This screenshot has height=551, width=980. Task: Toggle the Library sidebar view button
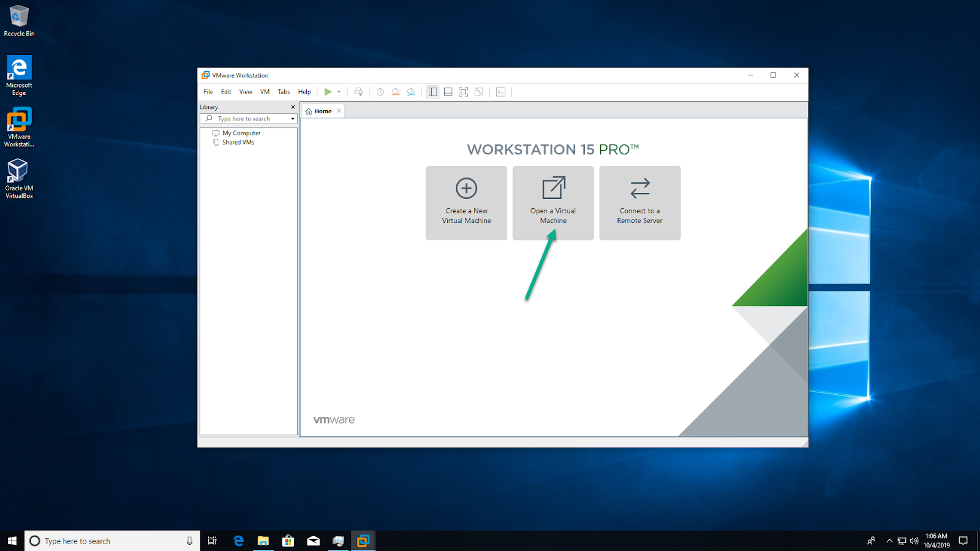coord(432,92)
